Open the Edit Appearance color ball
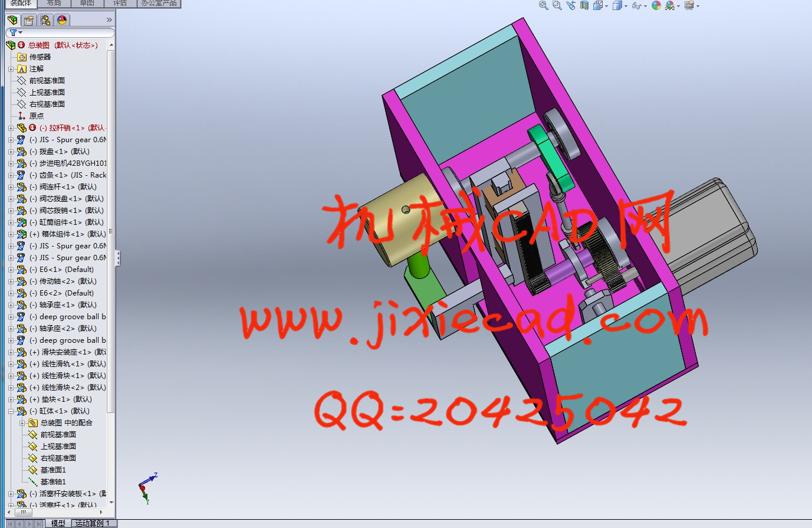The image size is (812, 528). pos(656,5)
